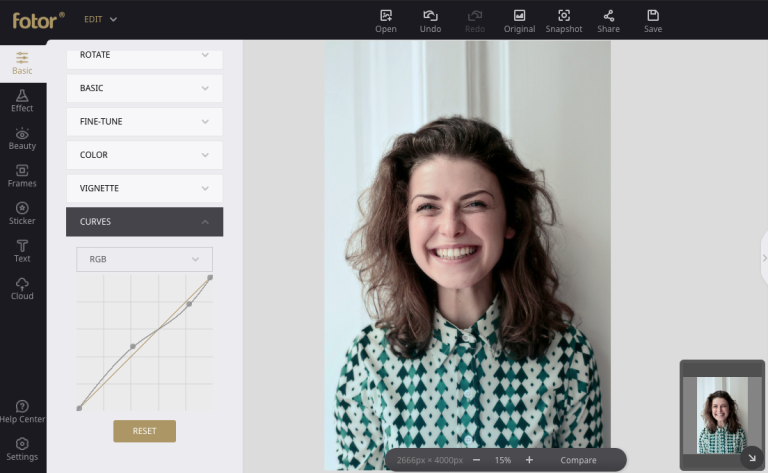Select the Text tool
The width and height of the screenshot is (768, 473).
tap(23, 251)
